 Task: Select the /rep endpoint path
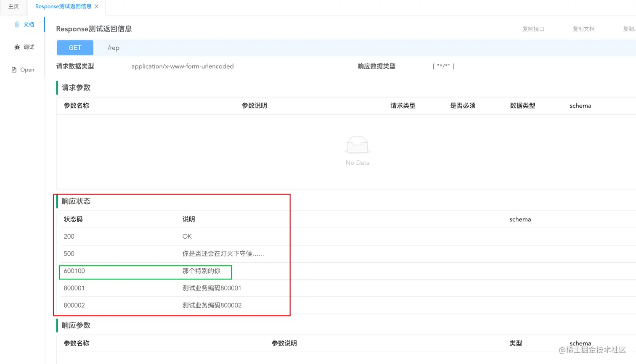pyautogui.click(x=114, y=48)
